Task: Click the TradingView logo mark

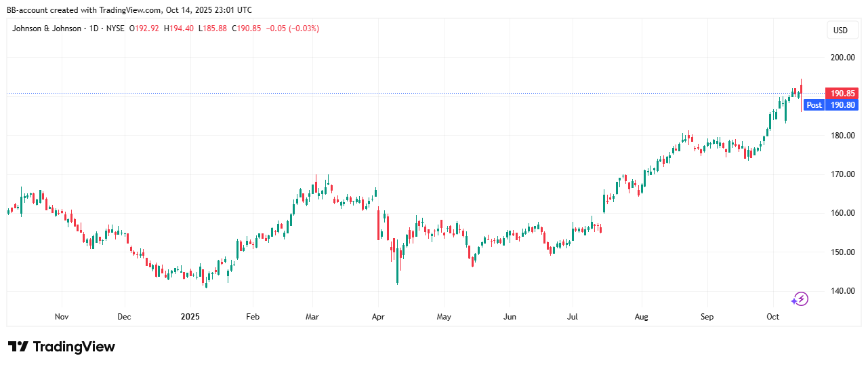Action: point(18,347)
